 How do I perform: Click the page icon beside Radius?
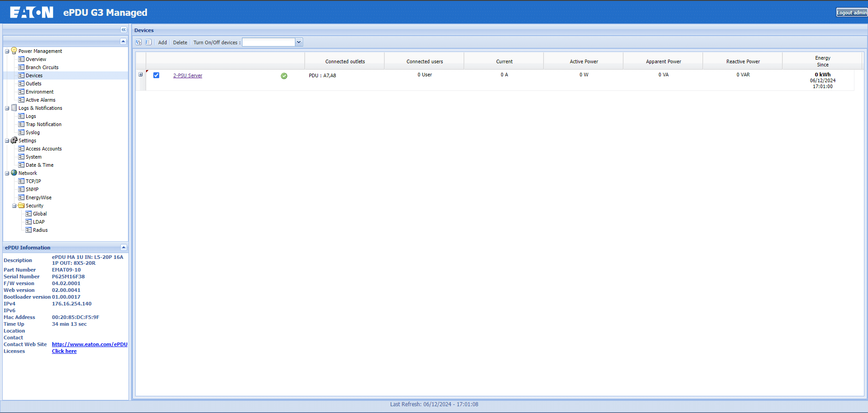[x=28, y=230]
